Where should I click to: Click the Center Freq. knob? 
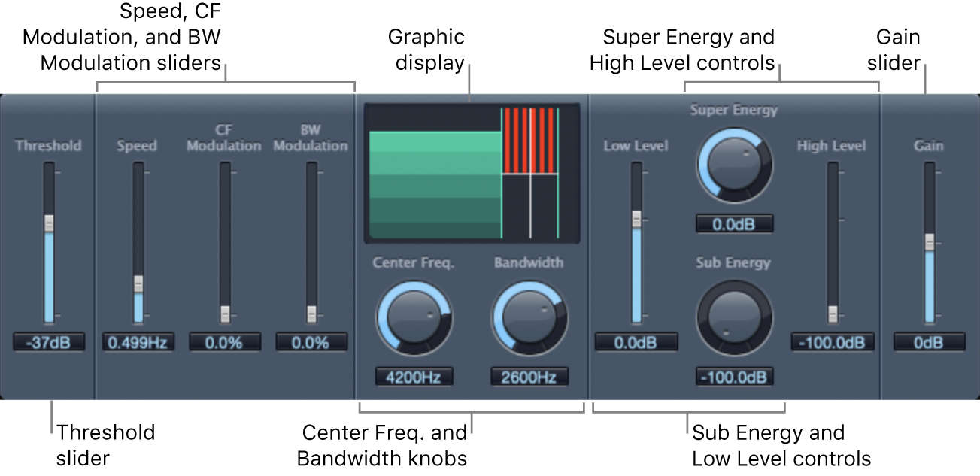(414, 318)
